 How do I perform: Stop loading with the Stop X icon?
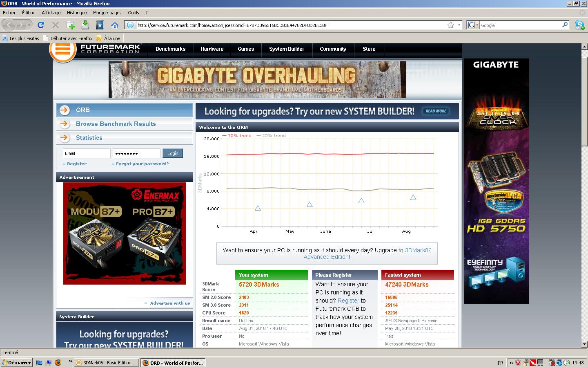click(x=56, y=25)
